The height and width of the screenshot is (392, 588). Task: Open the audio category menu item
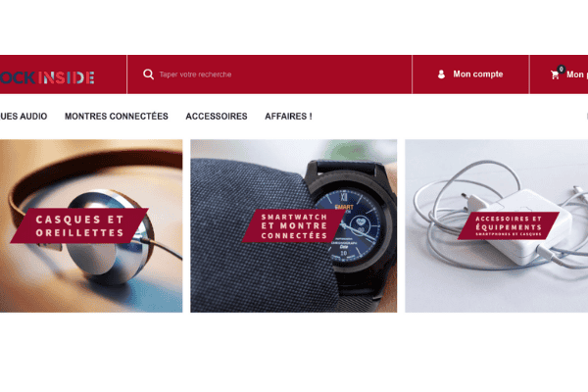[24, 117]
